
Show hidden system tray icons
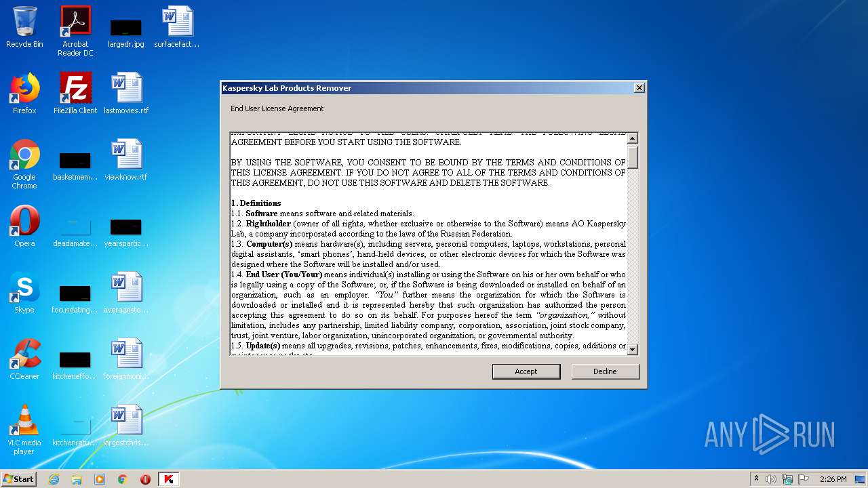coord(756,479)
